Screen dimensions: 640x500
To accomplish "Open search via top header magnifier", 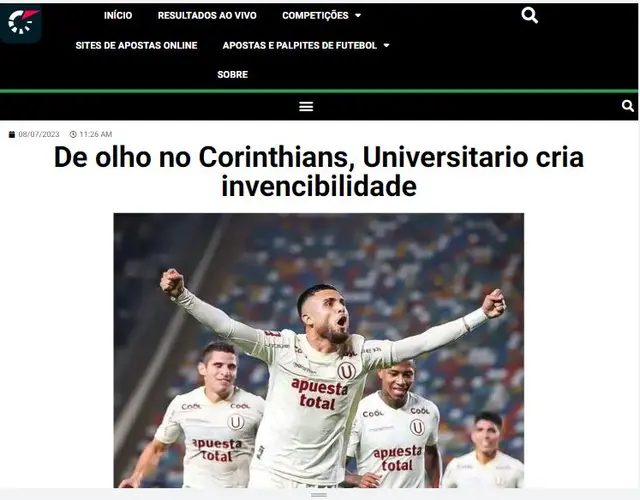I will point(529,16).
